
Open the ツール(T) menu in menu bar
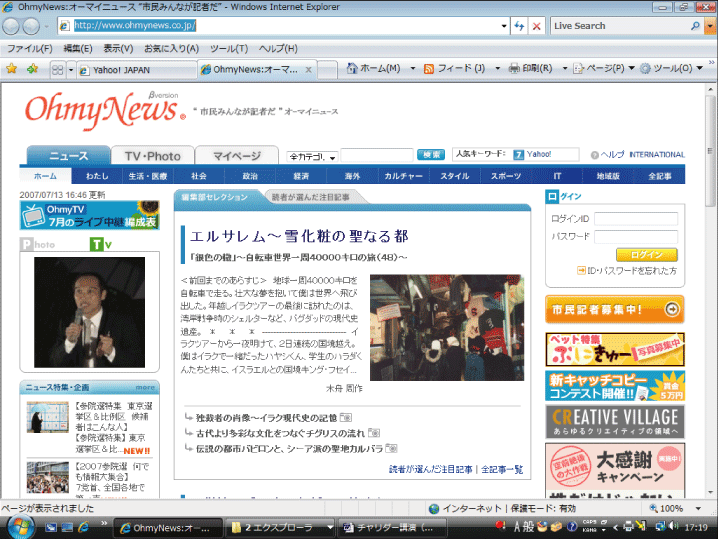click(x=228, y=48)
